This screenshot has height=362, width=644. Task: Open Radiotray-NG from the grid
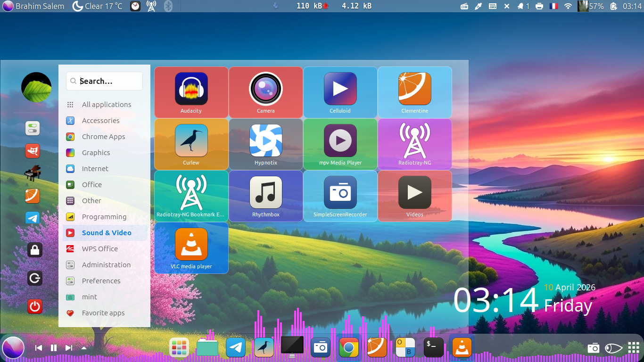(x=415, y=144)
